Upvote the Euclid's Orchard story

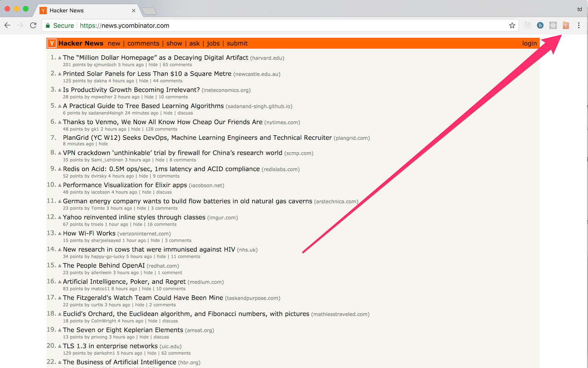click(x=60, y=314)
